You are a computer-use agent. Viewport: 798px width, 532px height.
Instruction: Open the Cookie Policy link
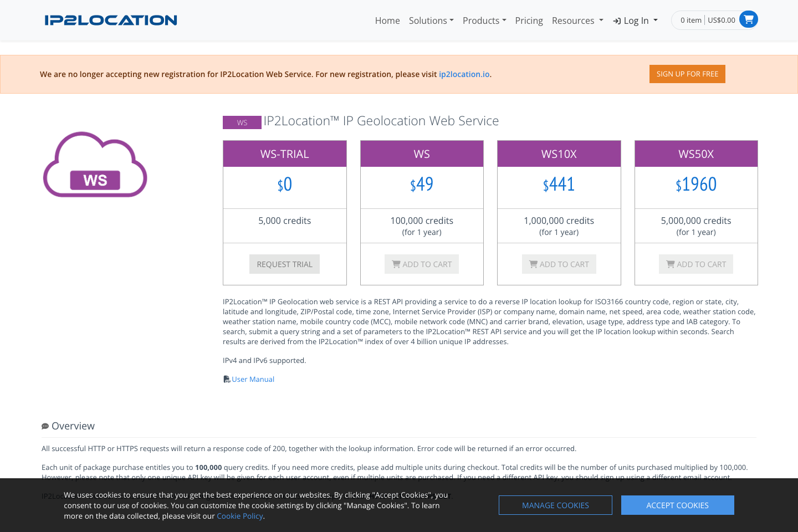click(x=240, y=515)
